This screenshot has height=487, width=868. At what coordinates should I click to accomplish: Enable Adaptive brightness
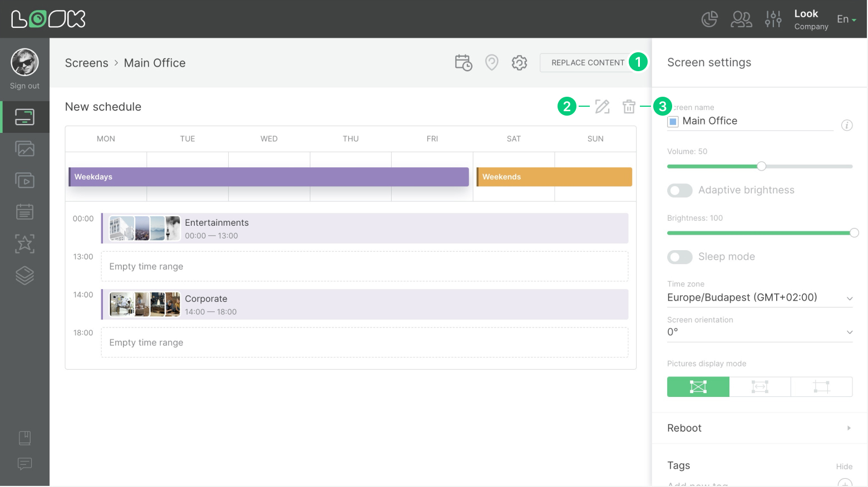[x=679, y=190]
